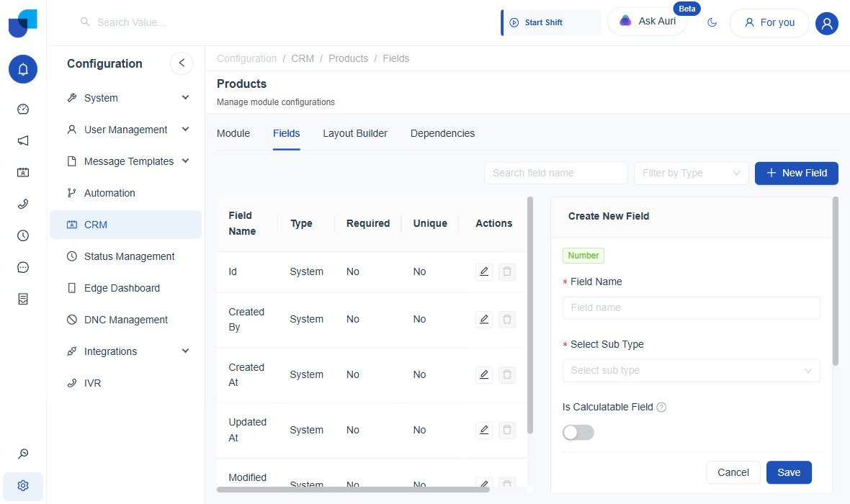
Task: Open the Ask Auri assistant
Action: point(648,22)
